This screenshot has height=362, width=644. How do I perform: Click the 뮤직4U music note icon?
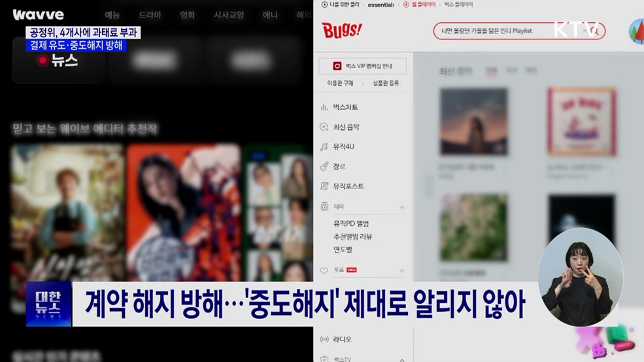324,147
